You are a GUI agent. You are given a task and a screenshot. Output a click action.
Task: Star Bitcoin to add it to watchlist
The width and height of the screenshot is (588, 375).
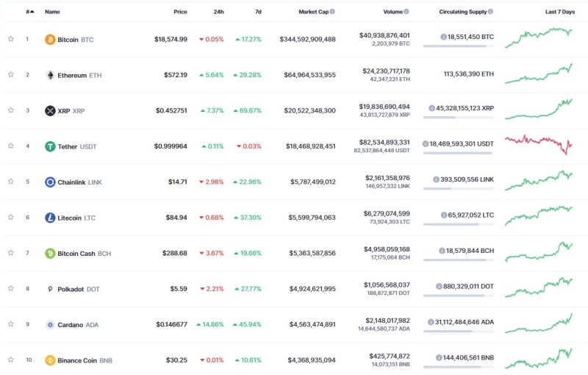coord(11,39)
